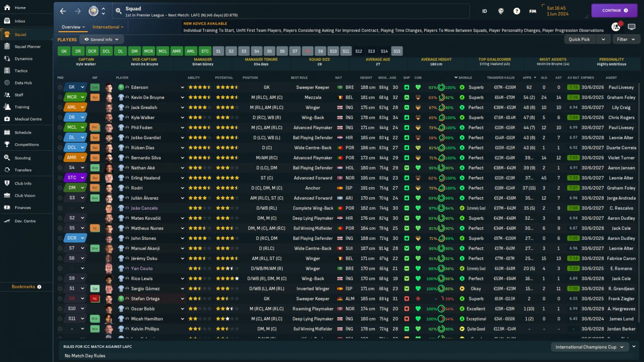Go back using the left arrow
This screenshot has height=362, width=644.
[63, 11]
